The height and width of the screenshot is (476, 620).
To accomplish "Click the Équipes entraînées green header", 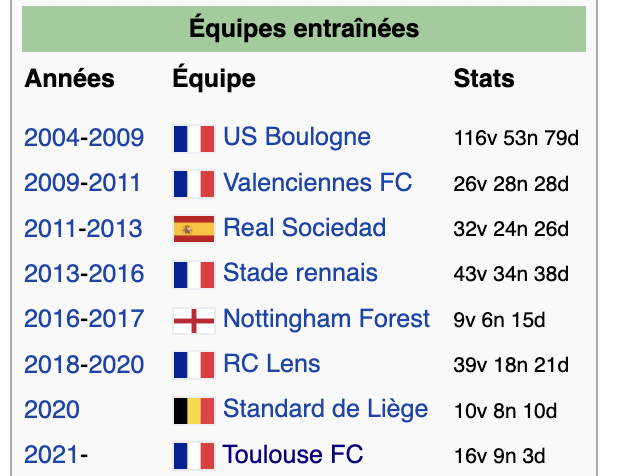I will [304, 29].
